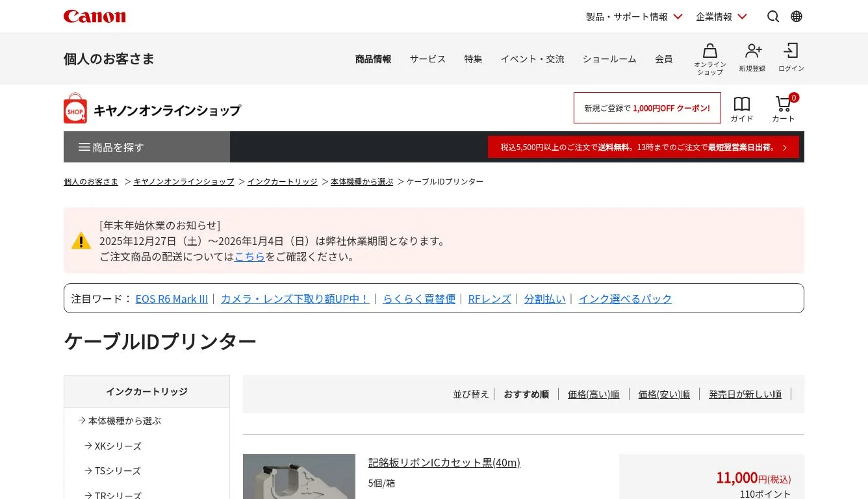Sort products by 価格(高い)順
The image size is (868, 499).
pyautogui.click(x=593, y=394)
